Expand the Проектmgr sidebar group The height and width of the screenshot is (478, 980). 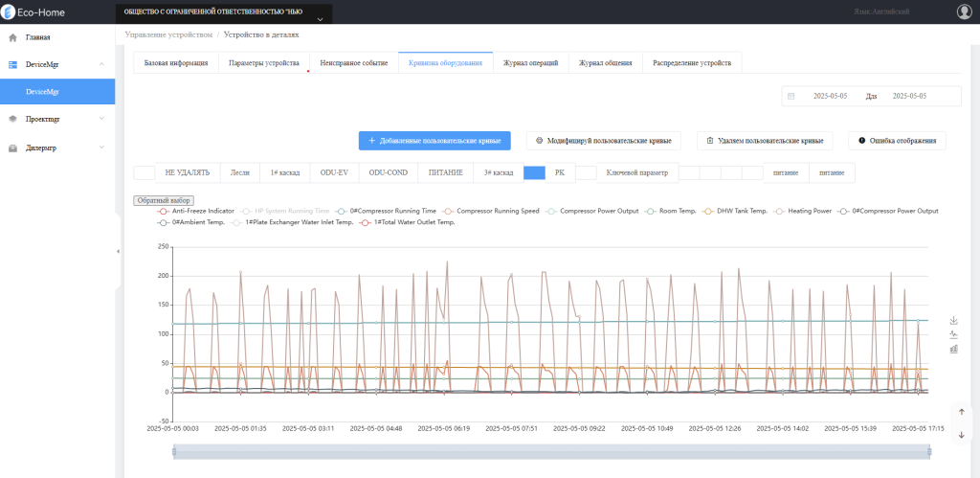pyautogui.click(x=101, y=119)
